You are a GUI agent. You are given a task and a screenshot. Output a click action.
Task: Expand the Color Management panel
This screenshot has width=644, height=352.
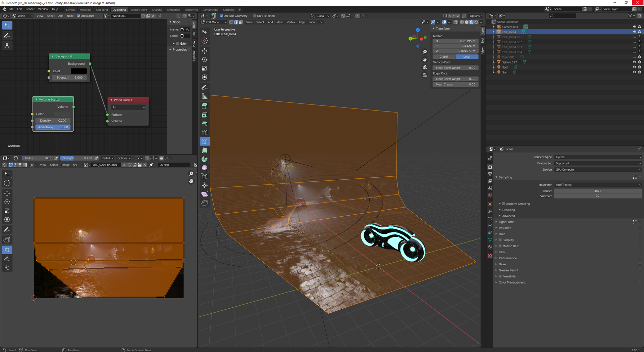pyautogui.click(x=512, y=282)
